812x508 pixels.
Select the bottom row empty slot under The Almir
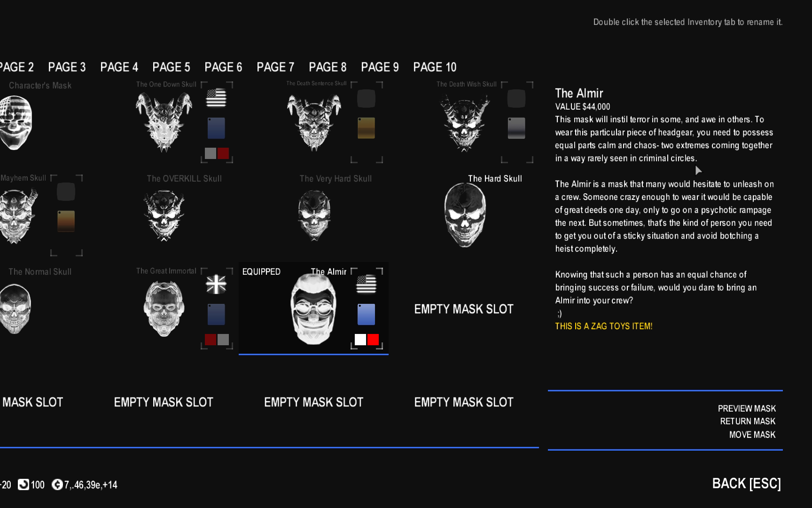(314, 402)
